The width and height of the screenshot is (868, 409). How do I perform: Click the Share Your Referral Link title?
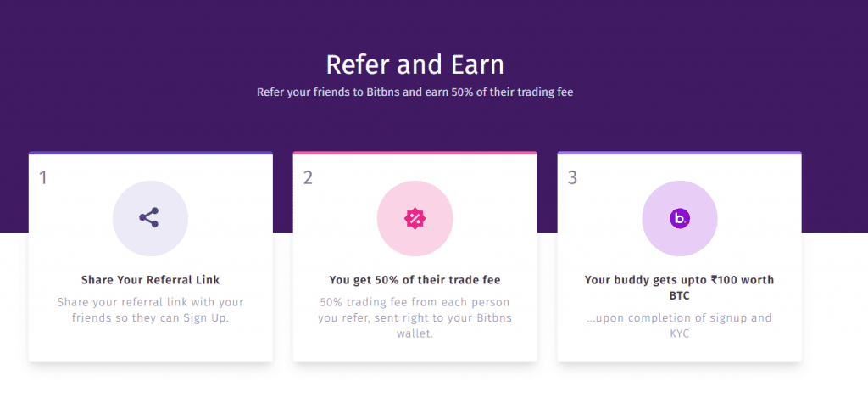[x=150, y=280]
